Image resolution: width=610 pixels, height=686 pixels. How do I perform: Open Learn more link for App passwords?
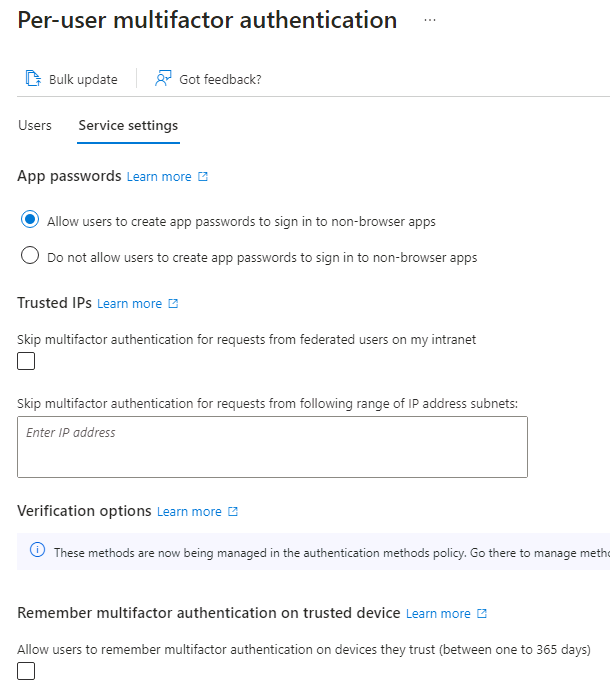(159, 177)
